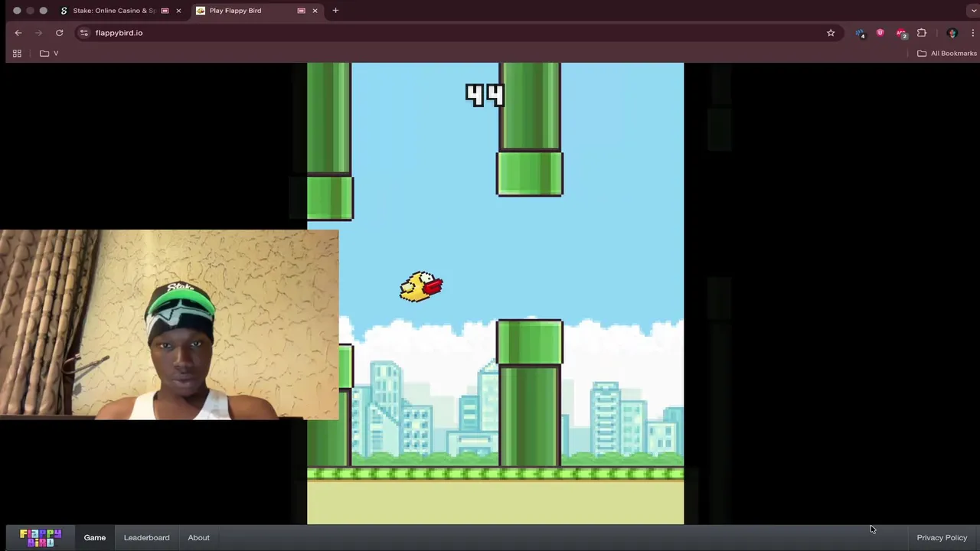The width and height of the screenshot is (980, 551).
Task: Open the blue extension with badge 4
Action: pos(860,33)
